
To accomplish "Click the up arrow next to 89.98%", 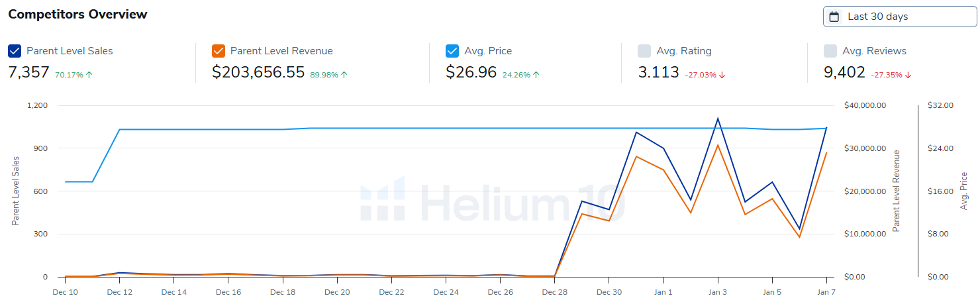I will coord(344,75).
